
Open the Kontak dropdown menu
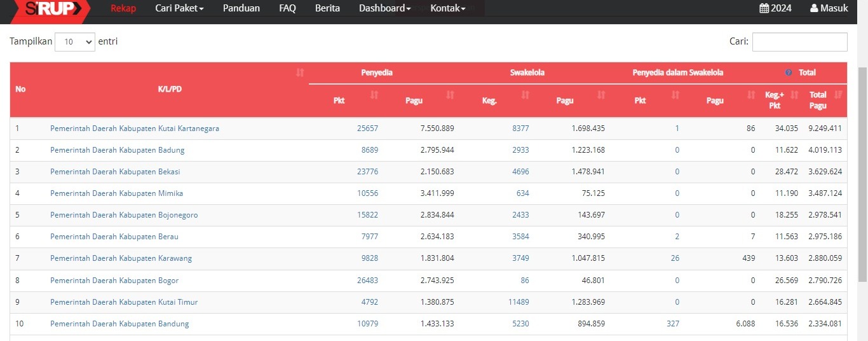click(x=447, y=8)
